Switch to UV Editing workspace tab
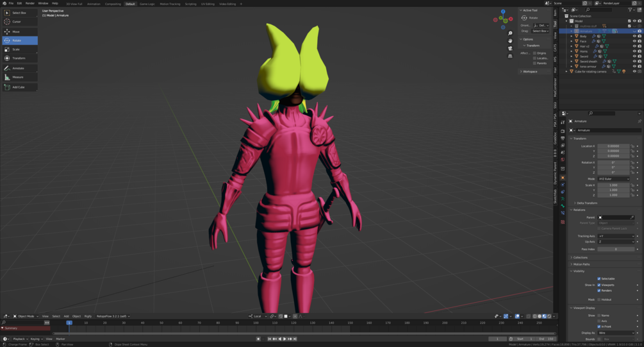Image resolution: width=644 pixels, height=347 pixels. (208, 4)
